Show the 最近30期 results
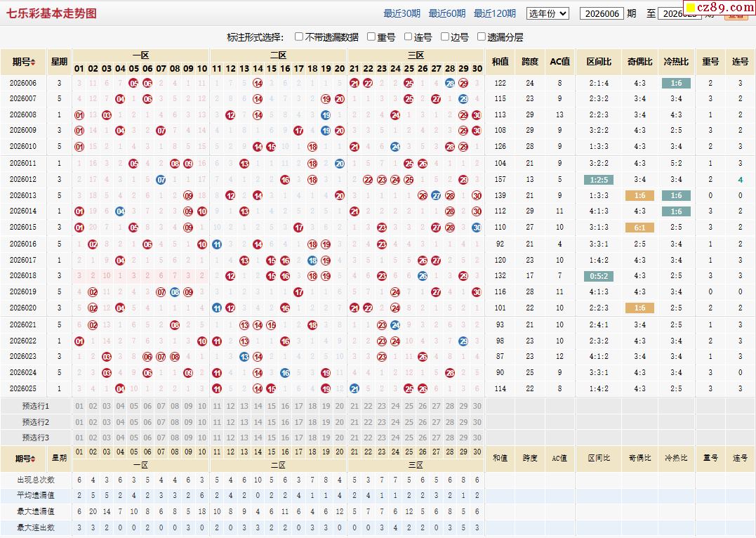Screen dimensions: 756x538 [x=402, y=13]
